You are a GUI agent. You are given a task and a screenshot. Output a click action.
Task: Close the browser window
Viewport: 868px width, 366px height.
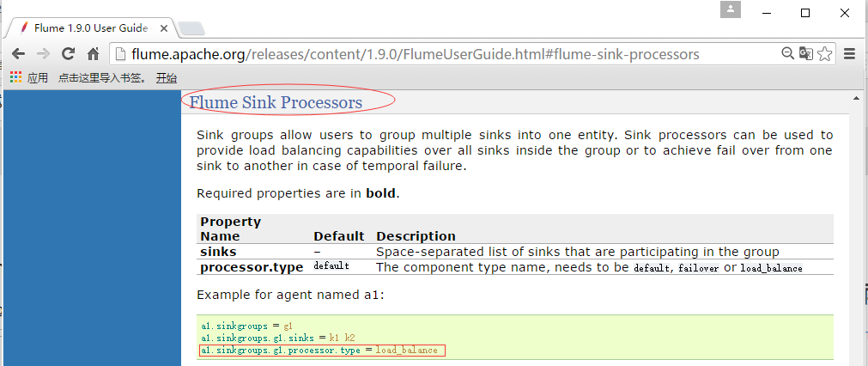(x=845, y=13)
